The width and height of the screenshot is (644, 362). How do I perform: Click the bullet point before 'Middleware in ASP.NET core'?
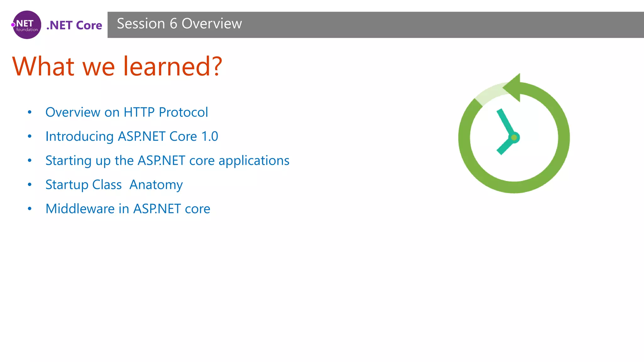30,209
